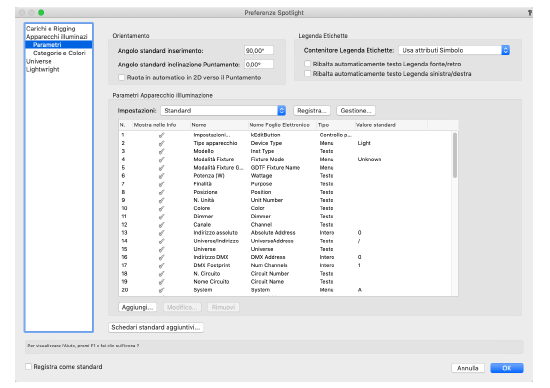Open Contenitore Legenda Etichette dropdown

click(x=454, y=51)
